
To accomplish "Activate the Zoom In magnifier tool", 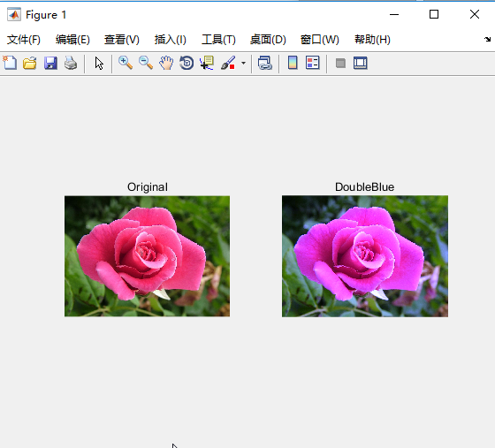I will (126, 63).
